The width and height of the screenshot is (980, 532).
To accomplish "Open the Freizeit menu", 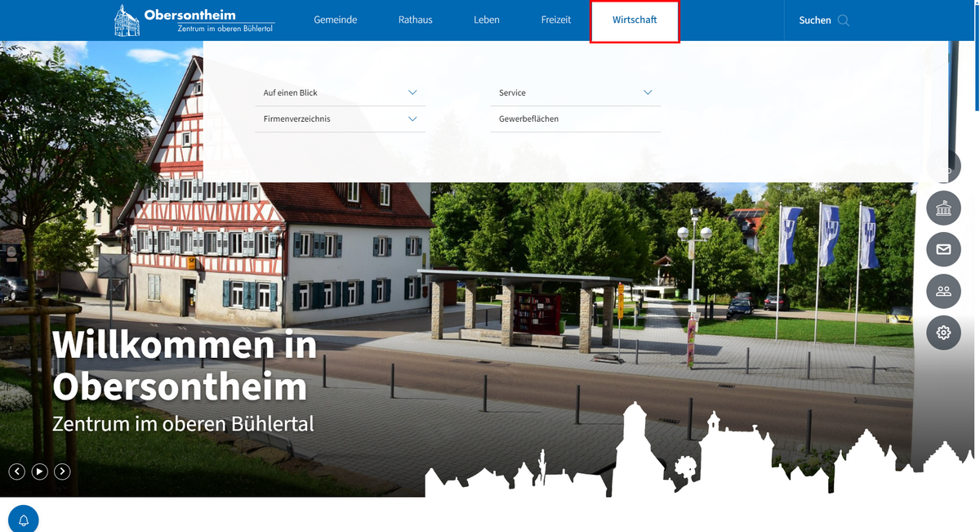I will tap(556, 20).
